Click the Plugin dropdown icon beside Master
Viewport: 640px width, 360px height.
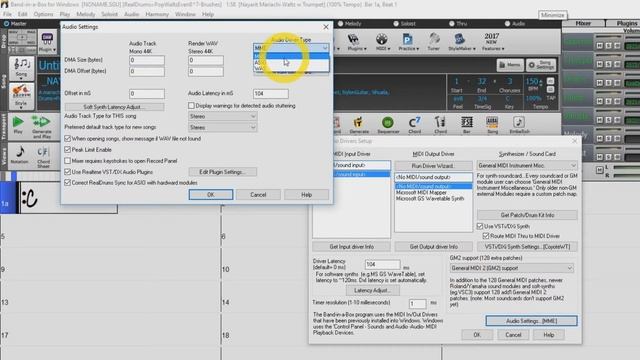click(x=47, y=42)
